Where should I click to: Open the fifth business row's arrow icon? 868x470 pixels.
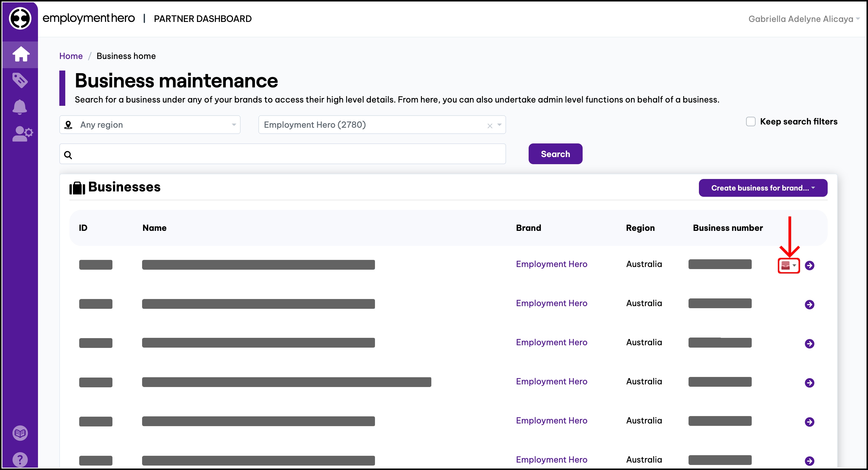pyautogui.click(x=809, y=422)
